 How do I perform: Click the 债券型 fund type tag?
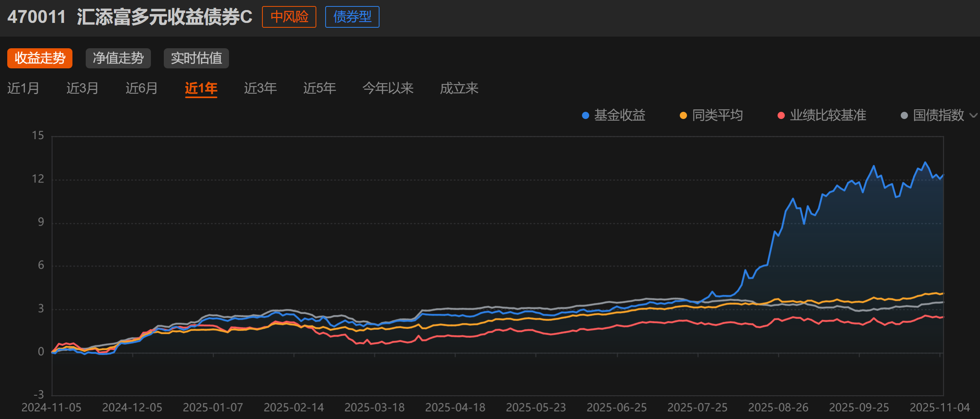pyautogui.click(x=352, y=17)
